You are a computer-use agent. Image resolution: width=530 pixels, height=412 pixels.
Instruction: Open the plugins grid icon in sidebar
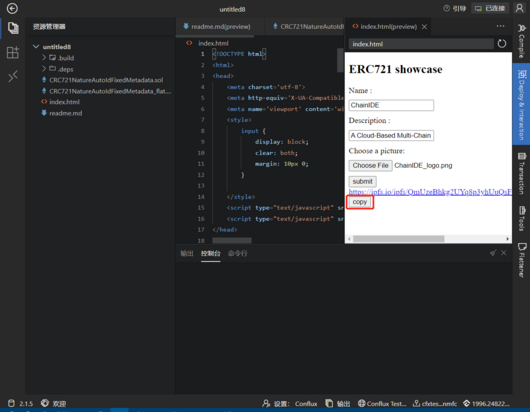click(13, 52)
